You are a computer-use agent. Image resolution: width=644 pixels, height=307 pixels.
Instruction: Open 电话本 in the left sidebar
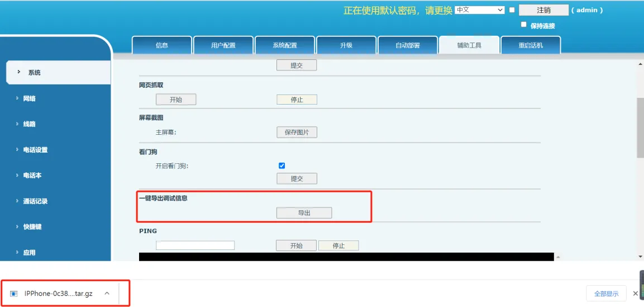pos(32,176)
